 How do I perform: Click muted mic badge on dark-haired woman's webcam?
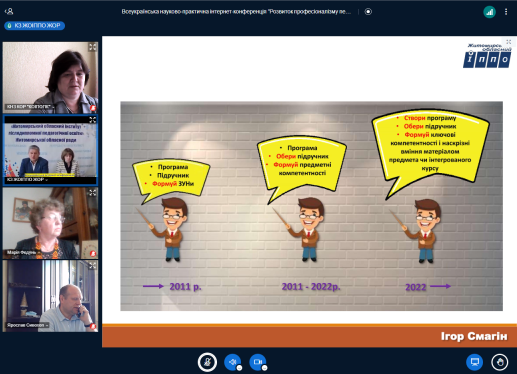click(x=93, y=108)
